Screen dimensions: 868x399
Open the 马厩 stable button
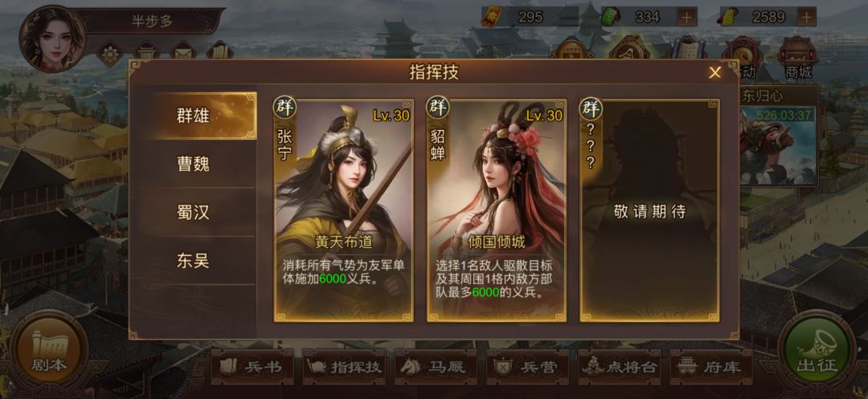[x=436, y=367]
